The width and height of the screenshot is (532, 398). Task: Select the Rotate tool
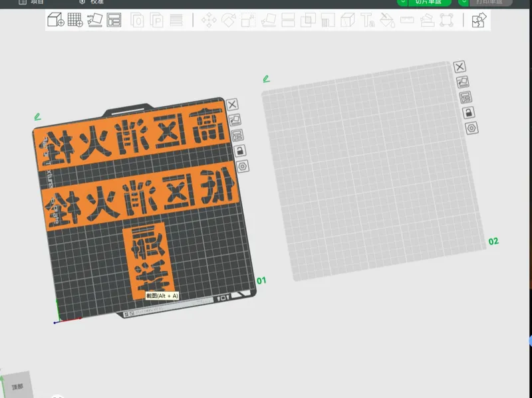click(x=229, y=21)
